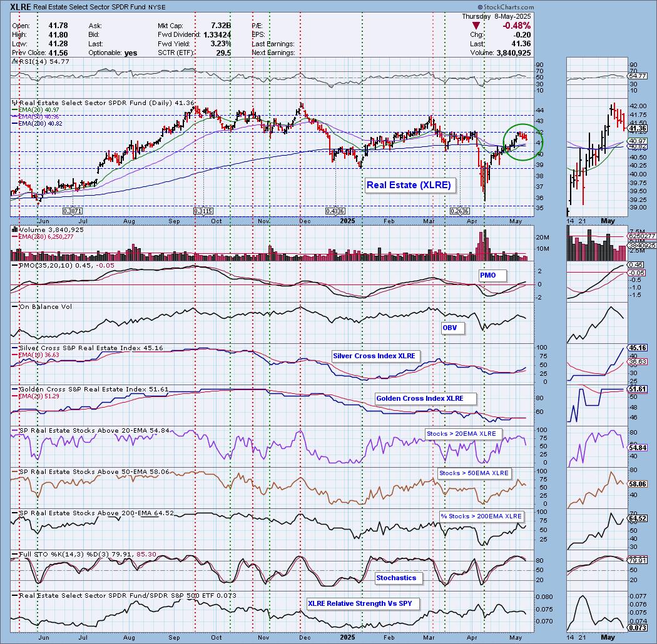Click 'SP Real Estate Stocks Above 50-EMA' label
The width and height of the screenshot is (657, 644).
click(91, 471)
